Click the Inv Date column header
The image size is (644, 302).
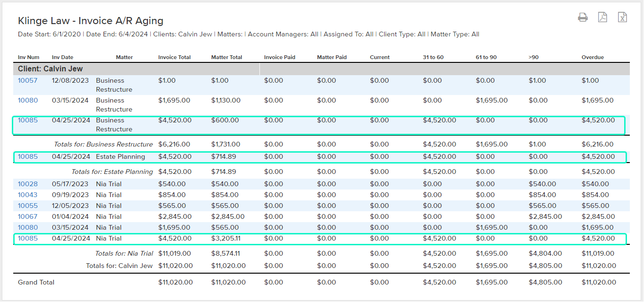click(x=62, y=57)
